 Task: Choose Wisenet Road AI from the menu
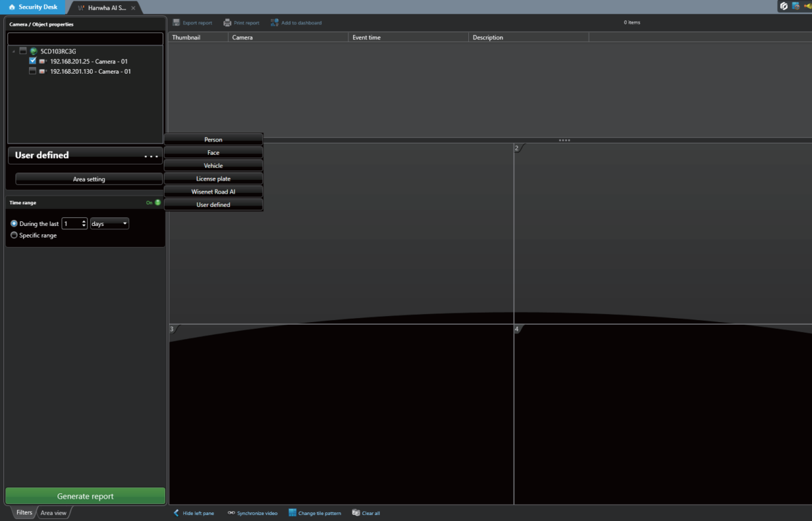(213, 191)
